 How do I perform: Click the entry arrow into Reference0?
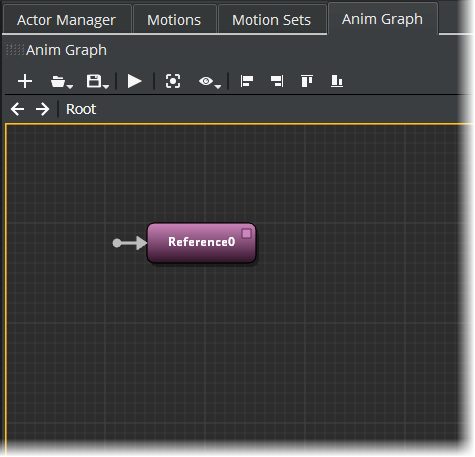click(129, 243)
